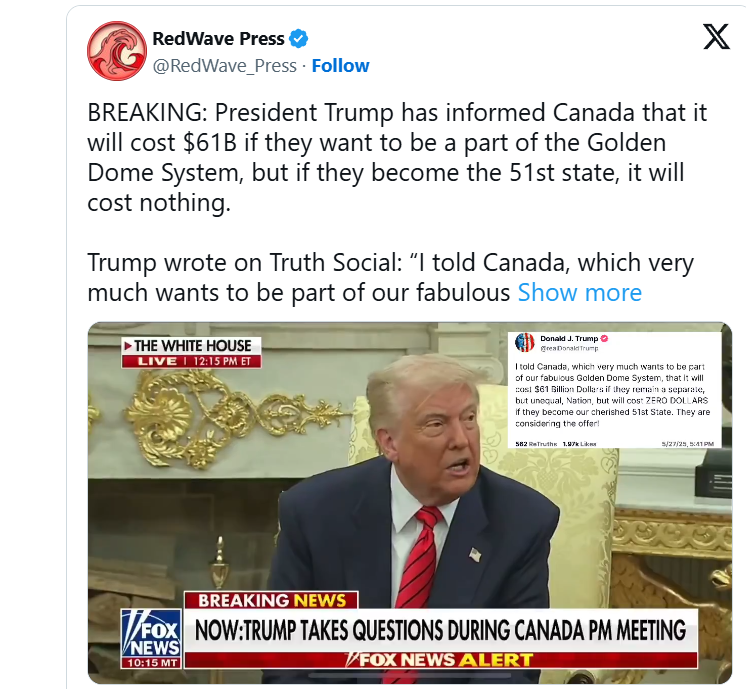Screen dimensions: 746x689
Task: Click the gray bar at video bottom
Action: point(410,675)
